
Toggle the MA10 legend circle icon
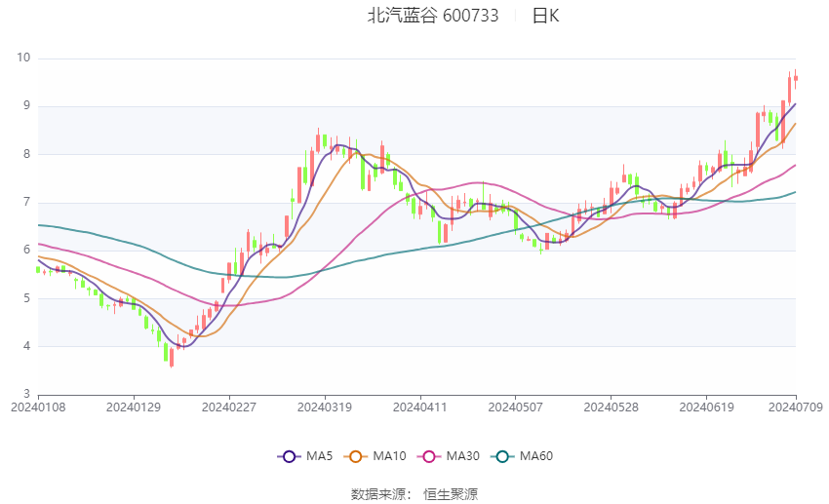[x=355, y=456]
